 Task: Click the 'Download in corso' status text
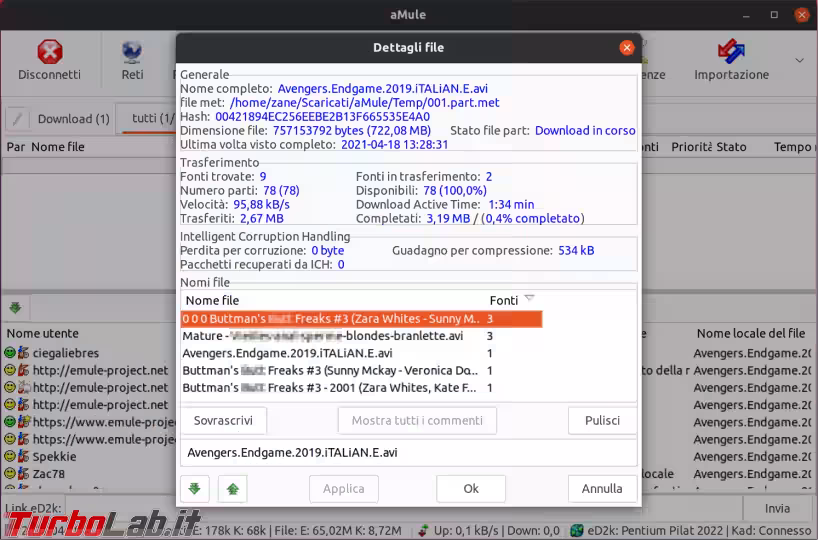click(585, 130)
